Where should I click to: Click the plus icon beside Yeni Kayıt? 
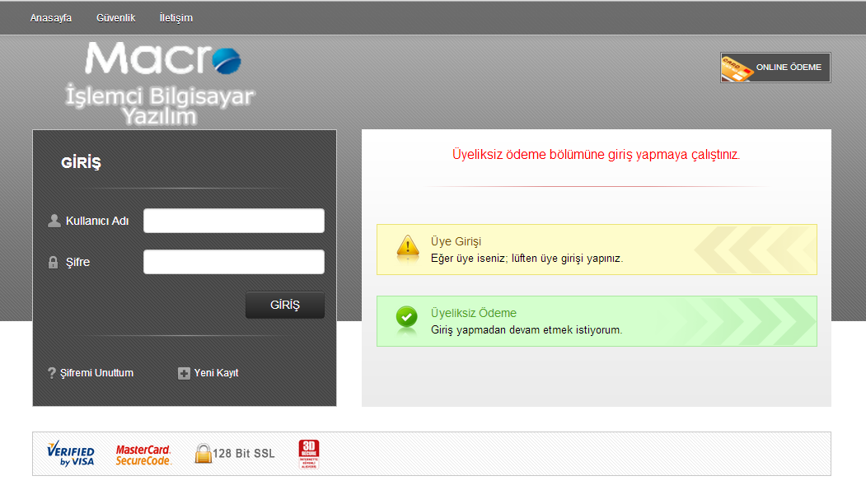click(x=184, y=374)
